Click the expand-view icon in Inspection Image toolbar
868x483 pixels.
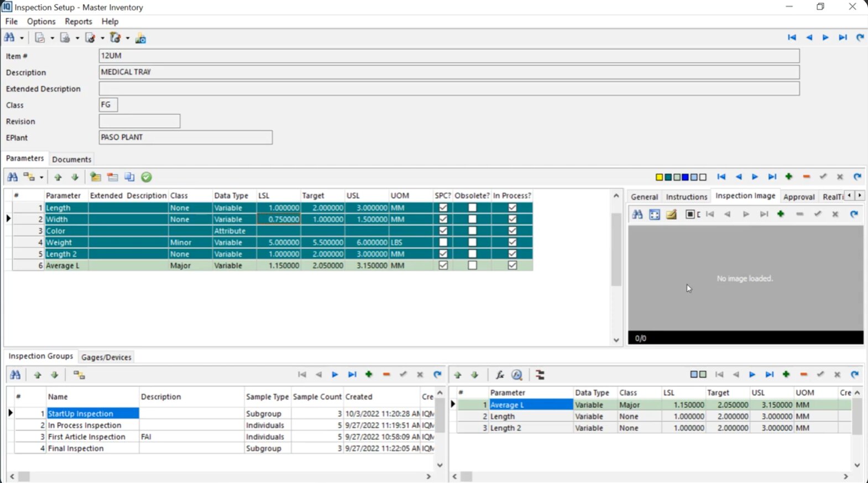point(655,215)
